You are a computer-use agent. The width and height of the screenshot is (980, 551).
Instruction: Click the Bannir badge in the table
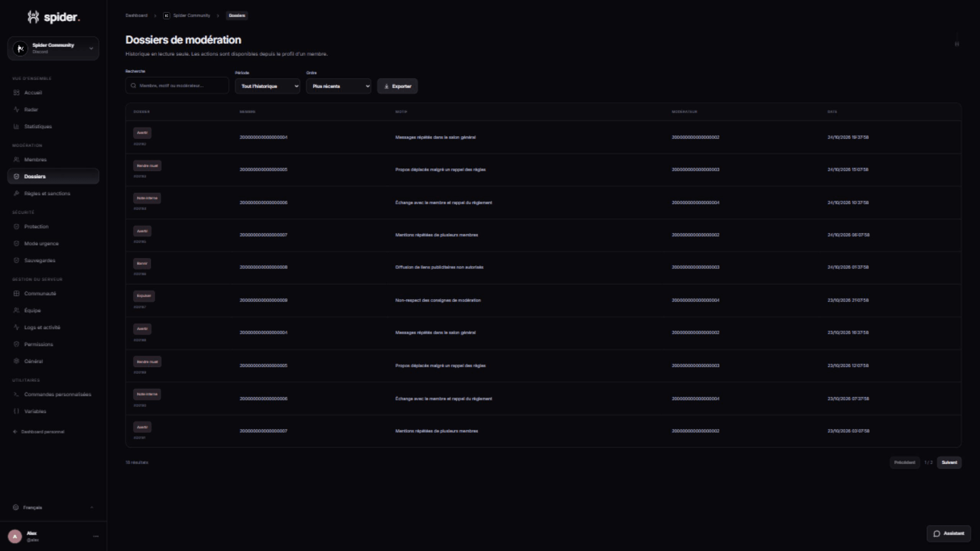point(142,263)
